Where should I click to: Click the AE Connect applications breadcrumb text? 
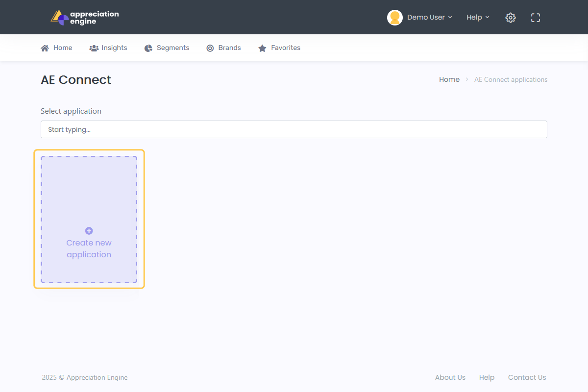coord(511,79)
